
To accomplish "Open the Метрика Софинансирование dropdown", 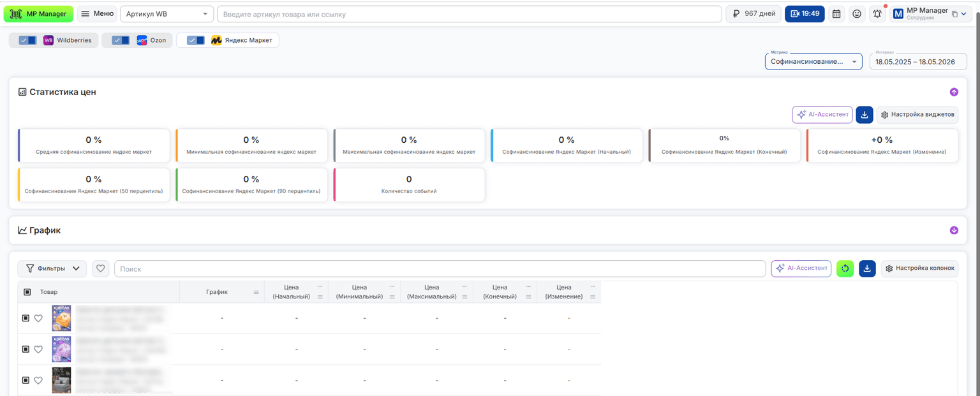I will 813,62.
